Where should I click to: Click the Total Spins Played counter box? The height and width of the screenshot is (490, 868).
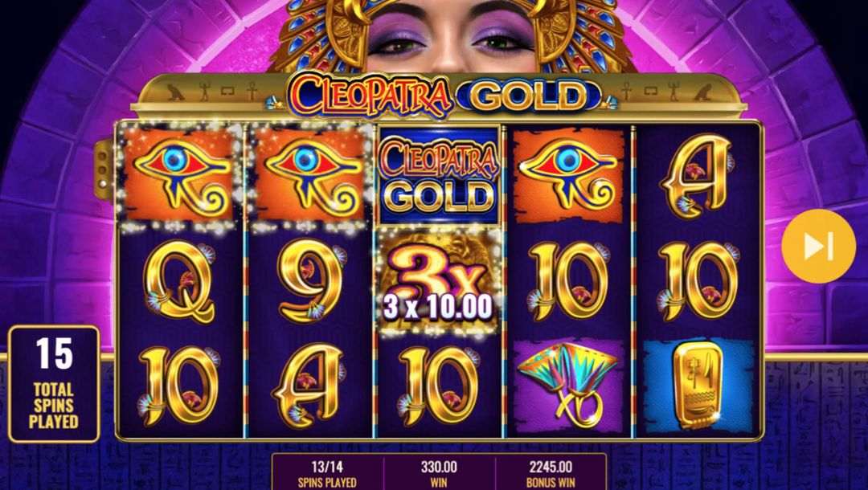click(x=54, y=384)
